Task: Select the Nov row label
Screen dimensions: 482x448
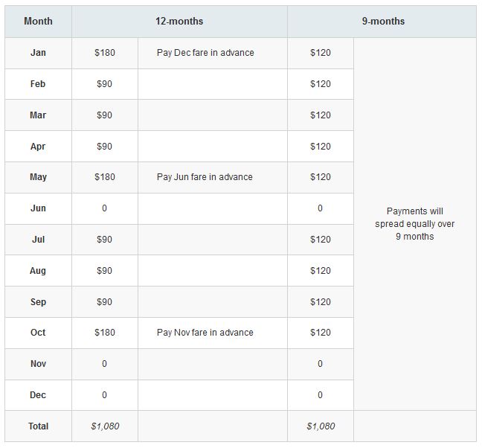Action: (x=38, y=364)
